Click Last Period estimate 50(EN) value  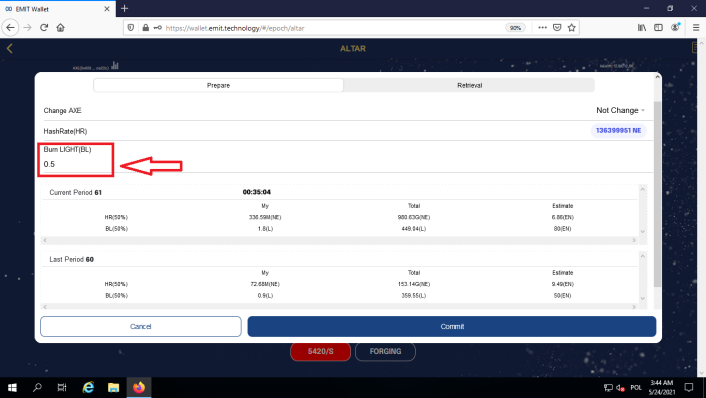point(562,296)
